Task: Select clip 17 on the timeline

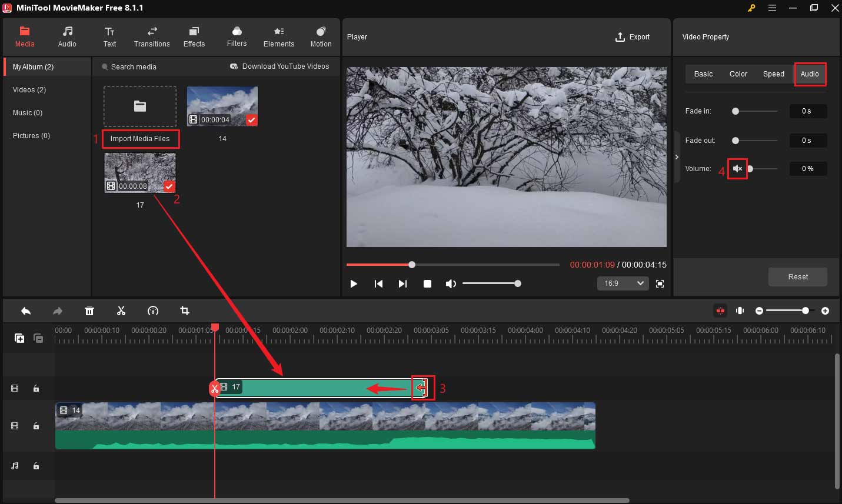Action: point(321,388)
